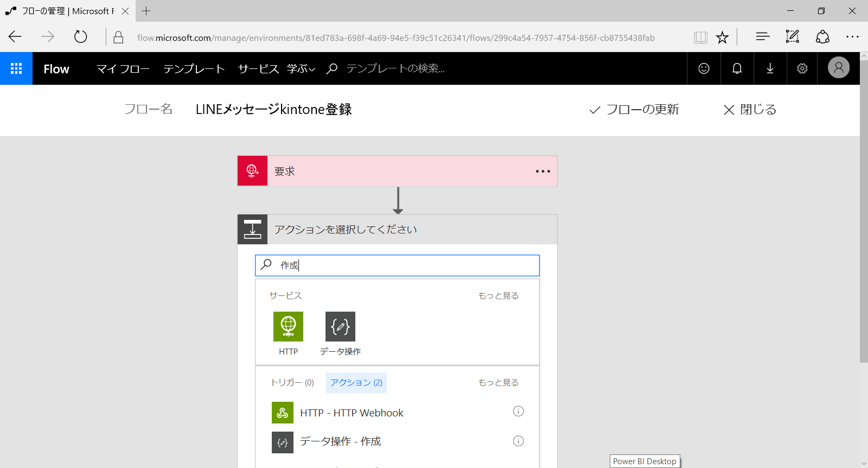Screen dimensions: 868x468
Task: Open the browser more options ellipsis
Action: [x=852, y=37]
